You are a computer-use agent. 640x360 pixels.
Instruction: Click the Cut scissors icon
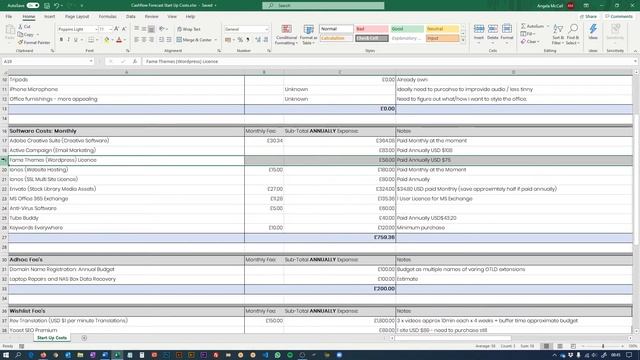(x=20, y=27)
